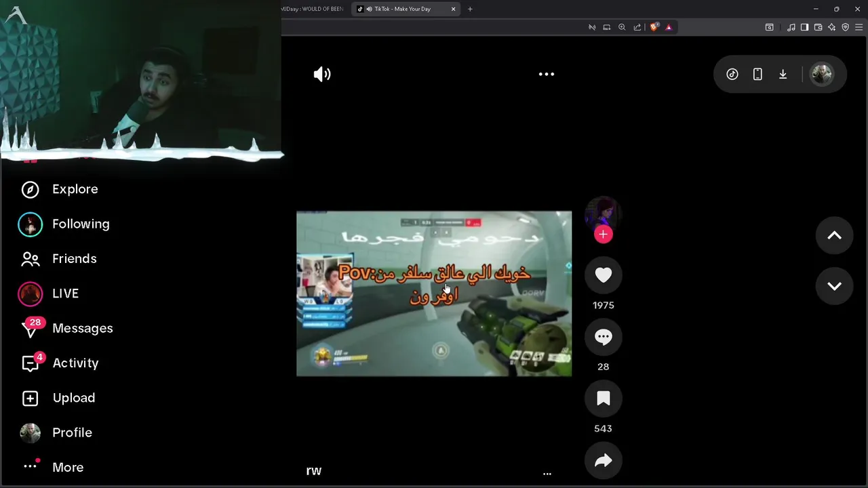
Task: Close the TikTok browser tab
Action: tap(453, 9)
